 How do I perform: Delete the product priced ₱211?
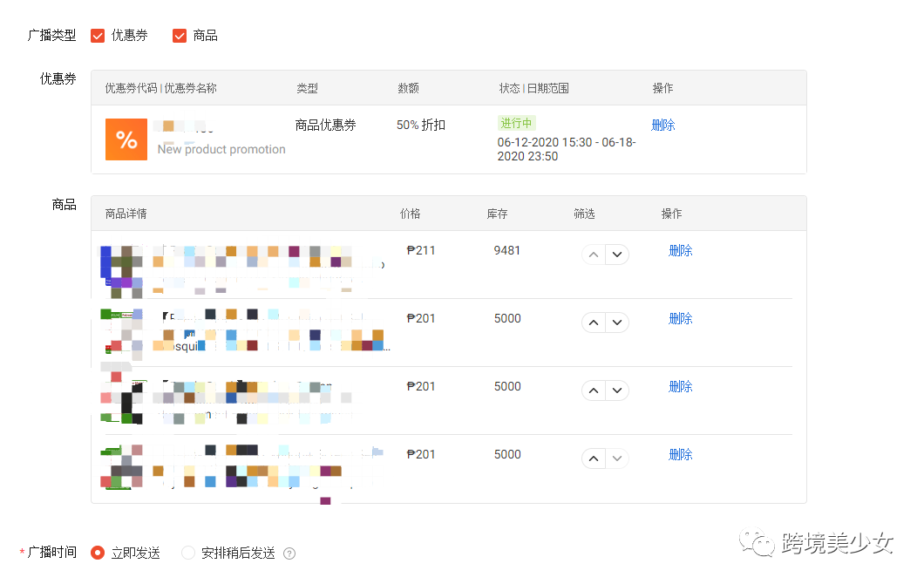click(x=680, y=250)
